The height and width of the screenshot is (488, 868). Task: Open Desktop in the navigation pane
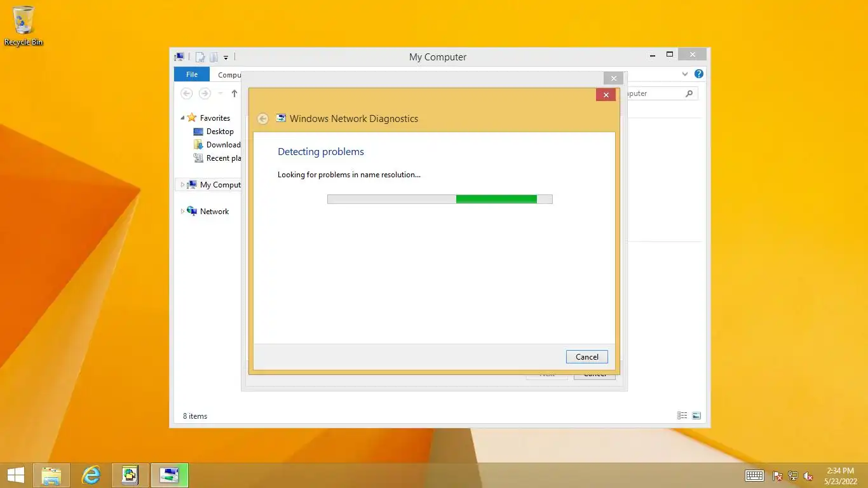click(x=220, y=132)
